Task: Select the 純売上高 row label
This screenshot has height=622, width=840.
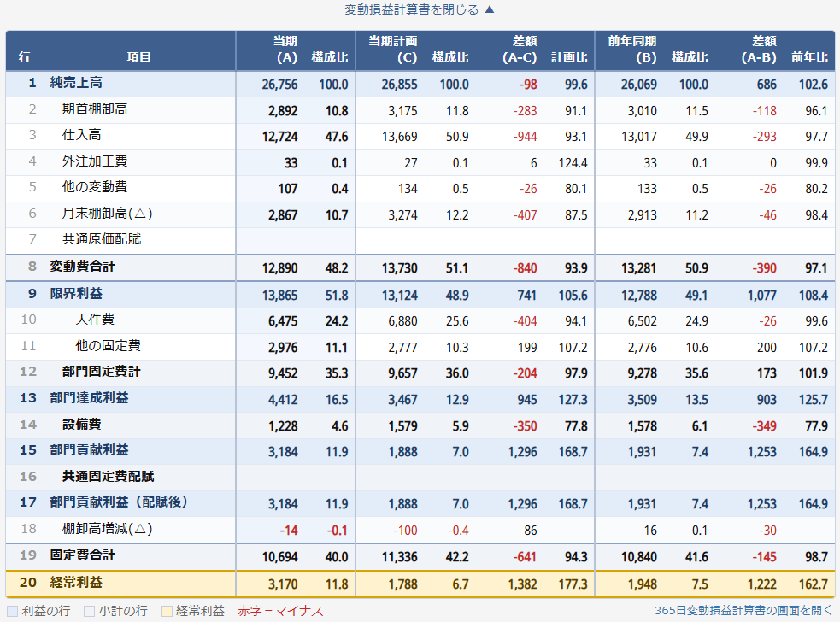Action: click(x=76, y=83)
